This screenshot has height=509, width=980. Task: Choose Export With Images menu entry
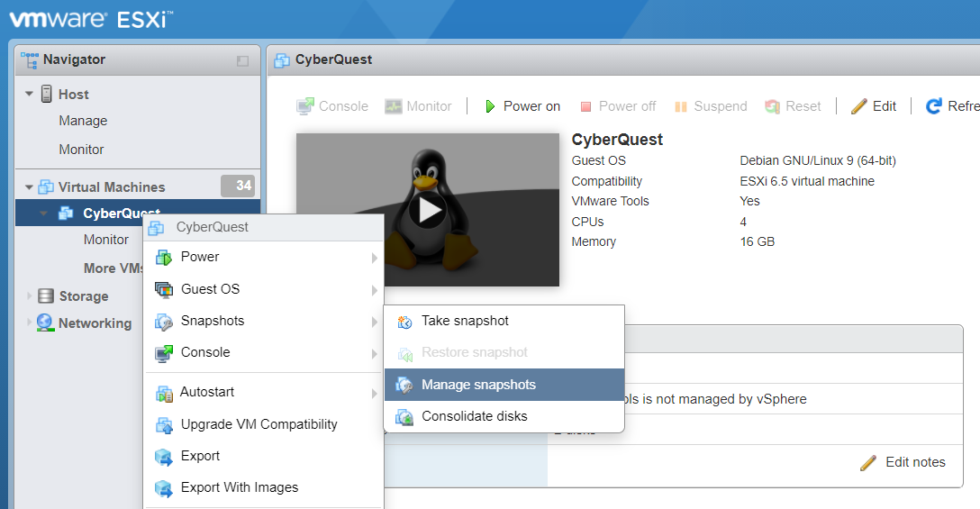tap(264, 487)
